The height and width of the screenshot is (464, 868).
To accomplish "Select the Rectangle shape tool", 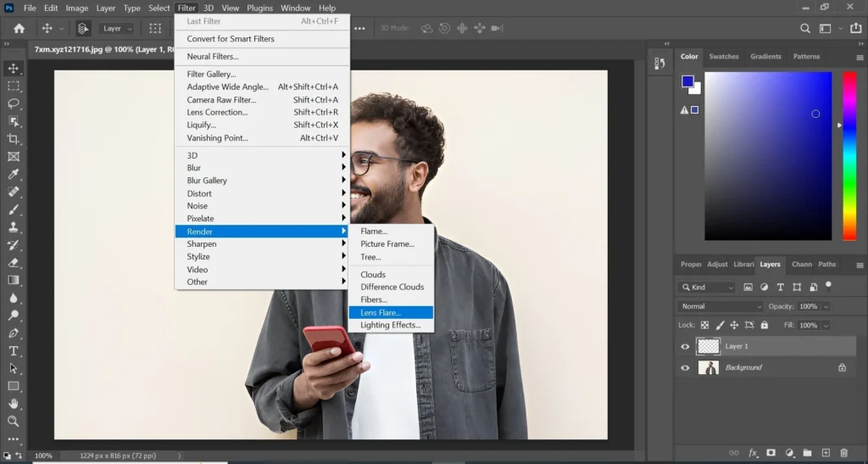I will tap(14, 387).
